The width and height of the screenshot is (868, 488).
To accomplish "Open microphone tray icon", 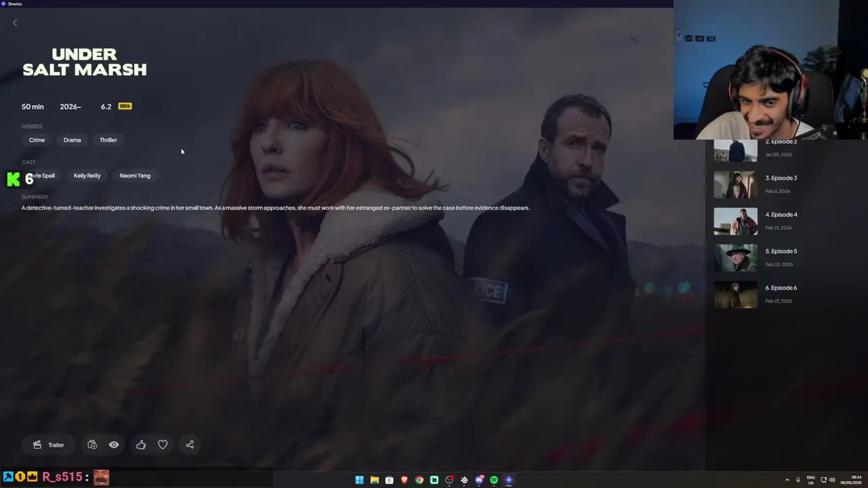I will click(x=798, y=480).
